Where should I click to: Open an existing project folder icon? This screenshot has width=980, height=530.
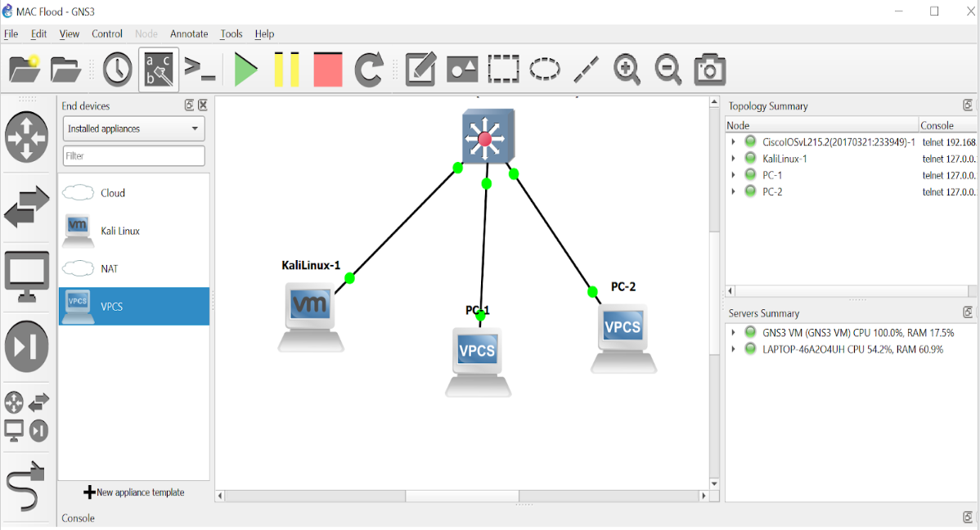point(65,70)
